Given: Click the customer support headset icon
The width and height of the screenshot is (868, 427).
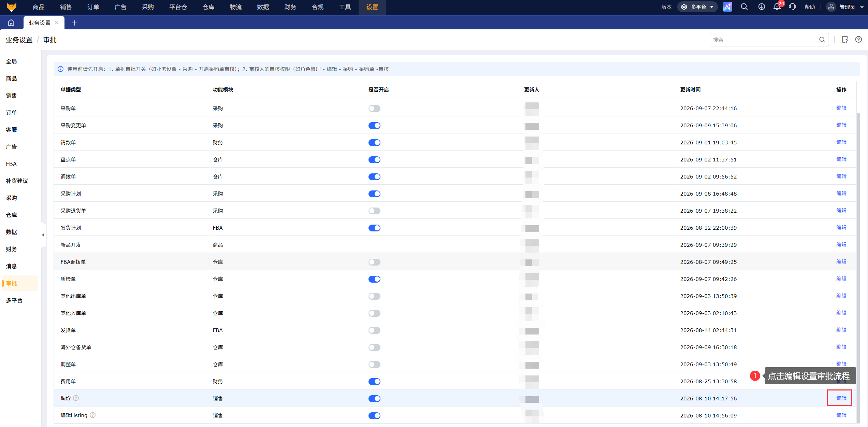Looking at the screenshot, I should [793, 7].
